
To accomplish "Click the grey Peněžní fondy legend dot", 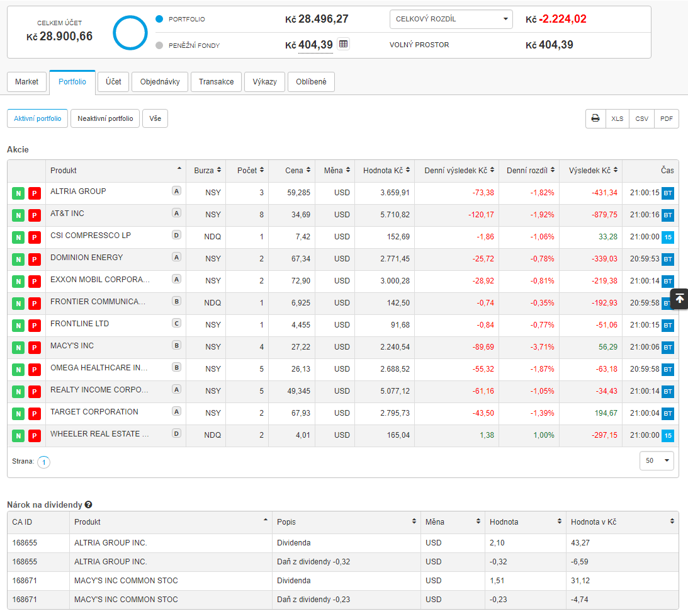I will pyautogui.click(x=159, y=45).
